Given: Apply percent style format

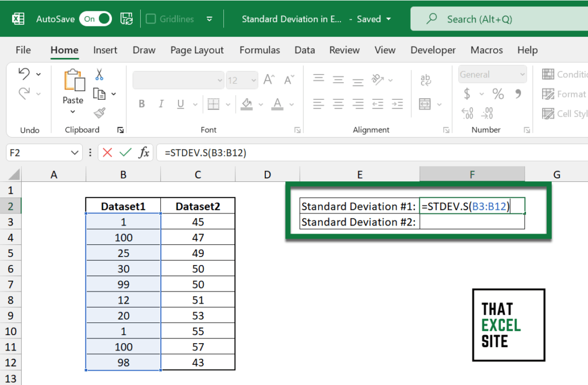Looking at the screenshot, I should [x=498, y=94].
